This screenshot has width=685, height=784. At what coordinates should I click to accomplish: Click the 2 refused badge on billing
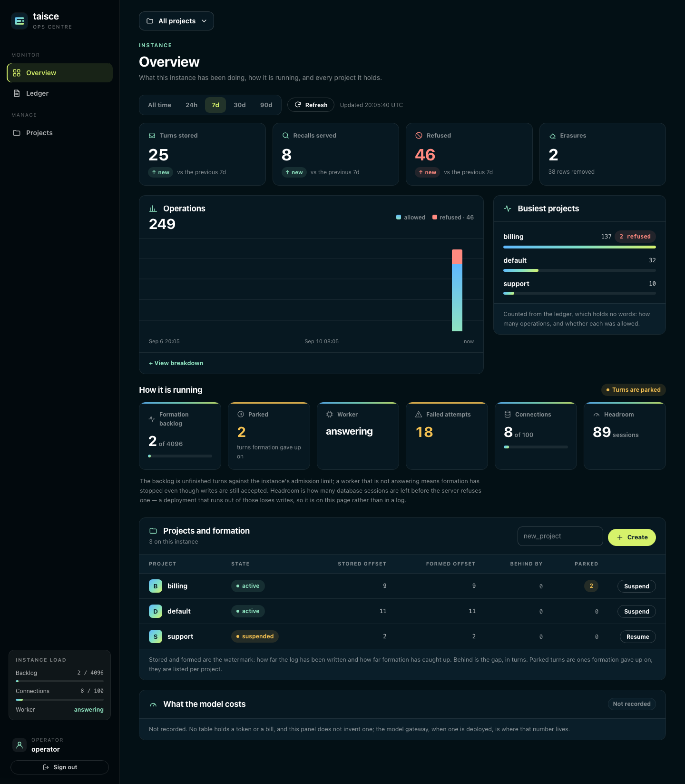pos(635,237)
